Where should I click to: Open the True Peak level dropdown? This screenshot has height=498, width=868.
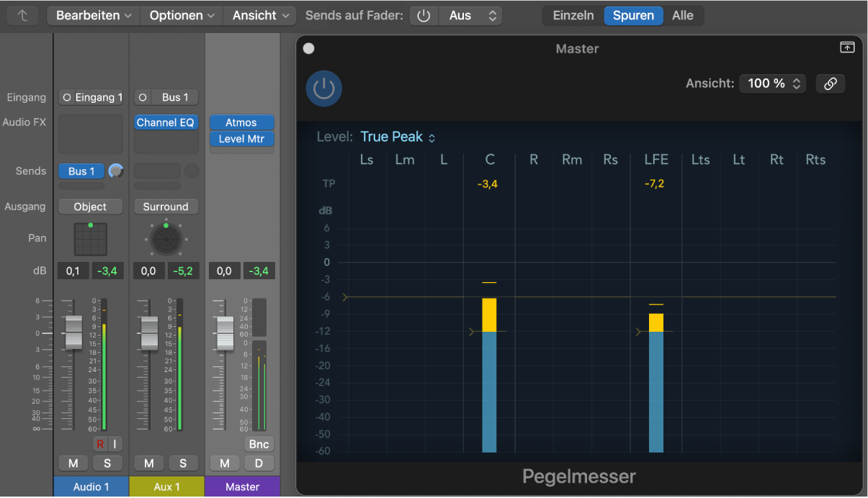(x=398, y=137)
